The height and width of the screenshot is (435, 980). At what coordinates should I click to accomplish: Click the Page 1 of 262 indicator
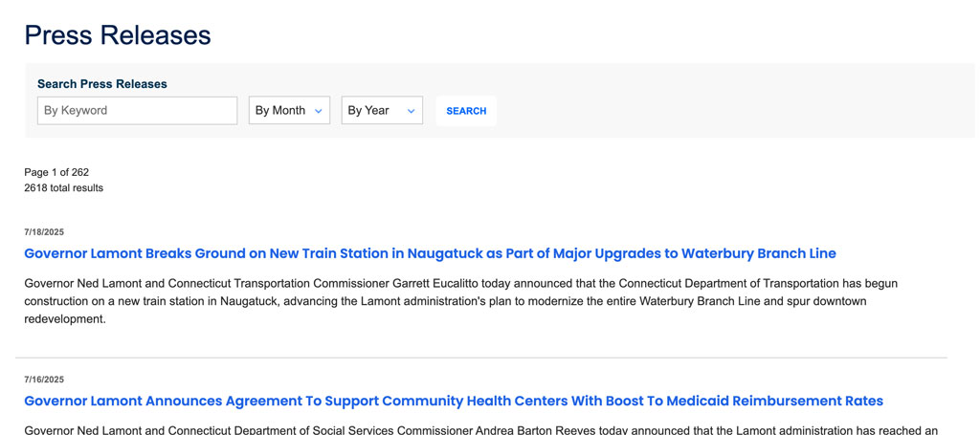click(56, 172)
